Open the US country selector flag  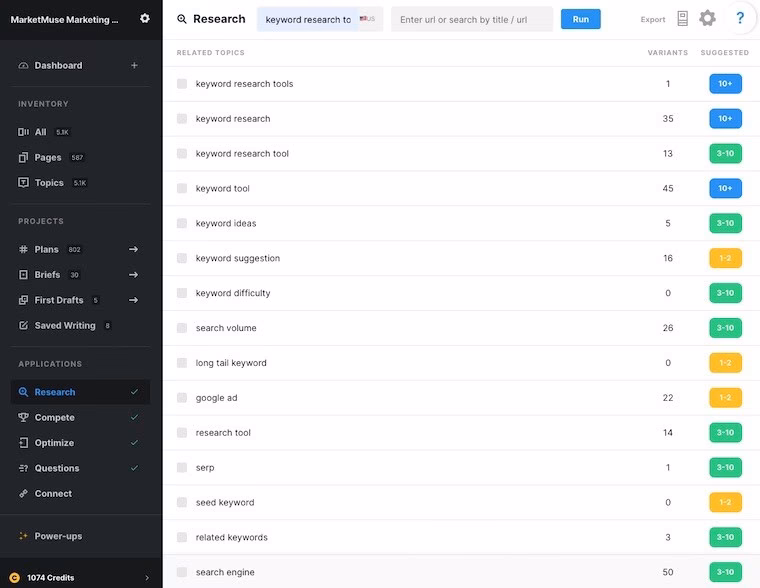tap(367, 19)
